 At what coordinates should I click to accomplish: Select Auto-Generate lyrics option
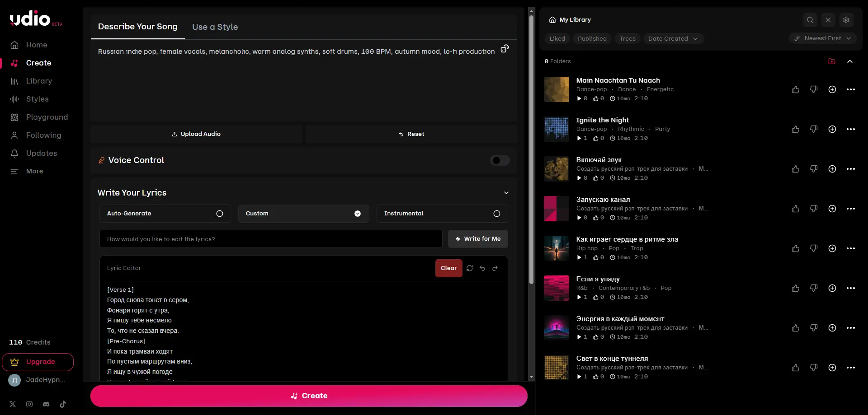[x=165, y=214]
